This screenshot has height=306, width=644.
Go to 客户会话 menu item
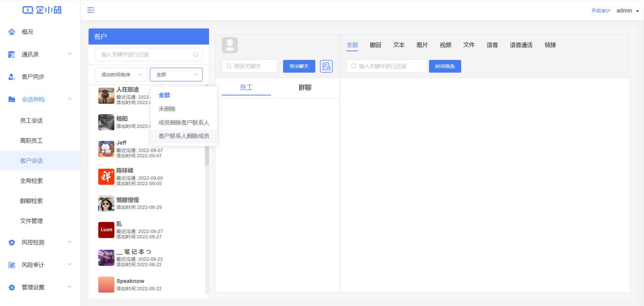coord(40,161)
